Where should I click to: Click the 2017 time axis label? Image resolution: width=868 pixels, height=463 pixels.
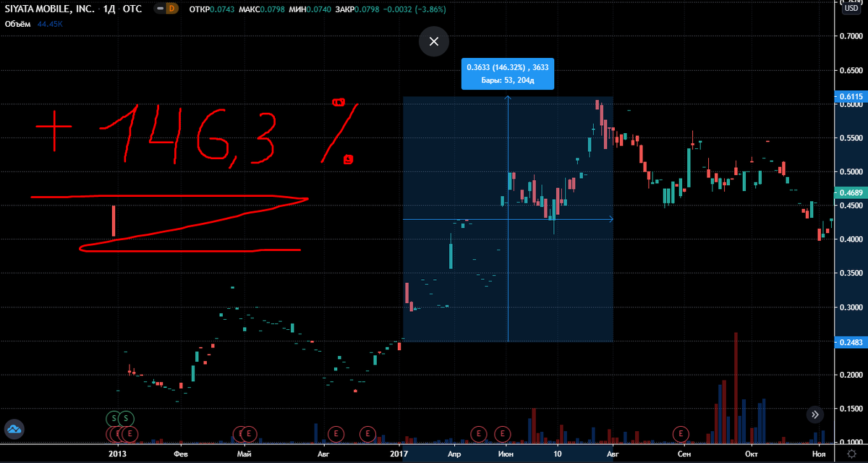coord(400,453)
